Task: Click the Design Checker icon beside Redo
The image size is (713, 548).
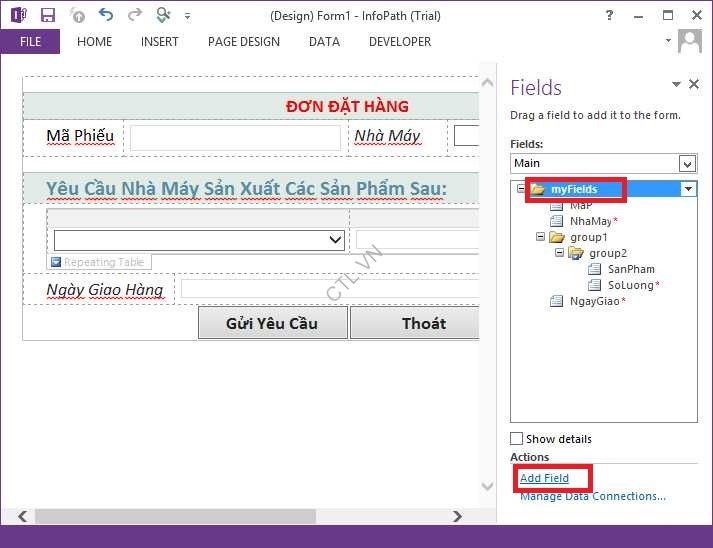Action: pyautogui.click(x=164, y=15)
